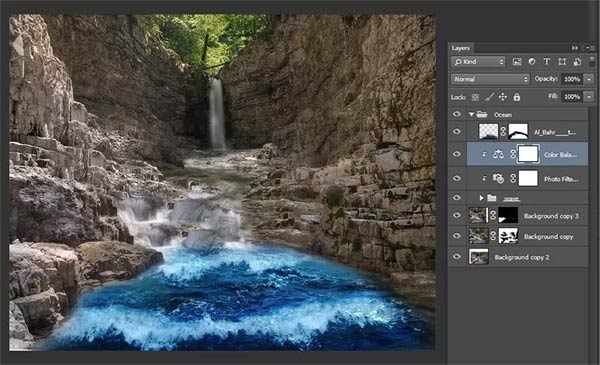The image size is (600, 365).
Task: Expand the wave group folder
Action: [482, 198]
